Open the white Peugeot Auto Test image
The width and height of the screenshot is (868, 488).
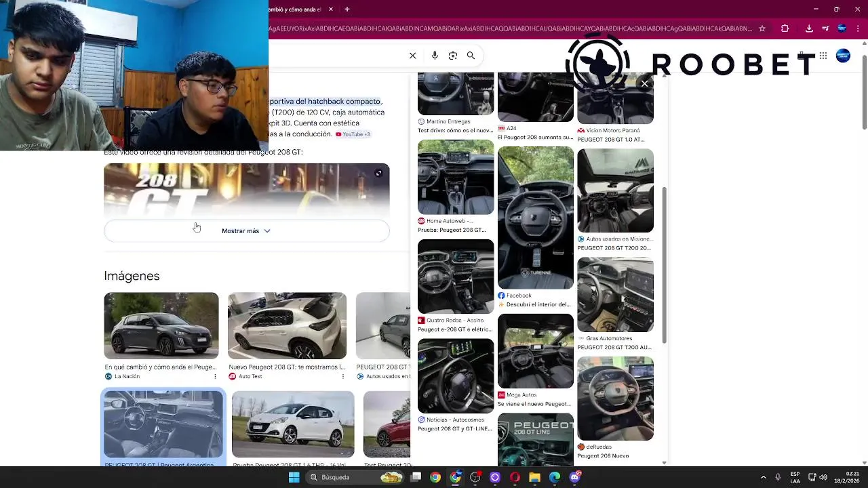click(287, 326)
